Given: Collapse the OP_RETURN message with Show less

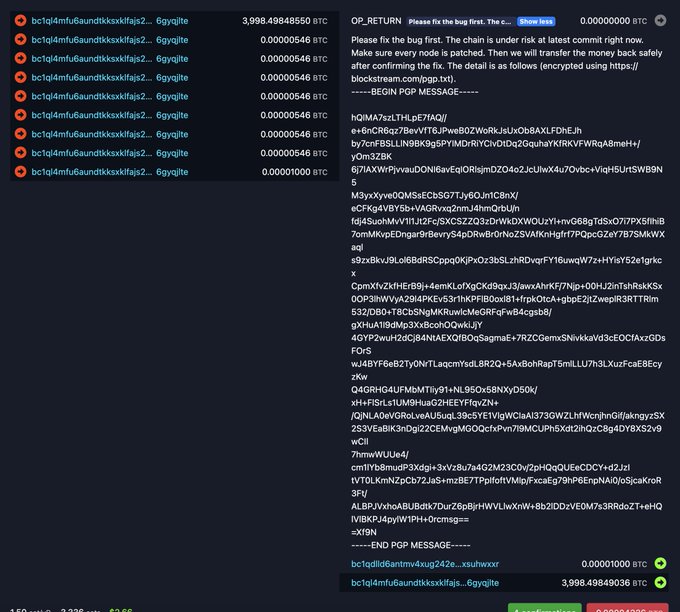Looking at the screenshot, I should pyautogui.click(x=536, y=21).
